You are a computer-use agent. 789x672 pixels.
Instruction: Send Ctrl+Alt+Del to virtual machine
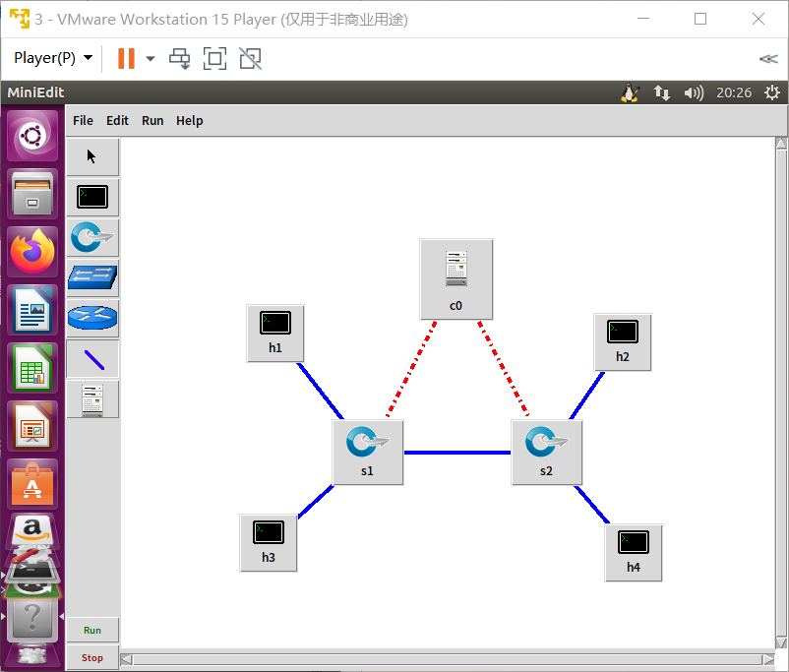(180, 58)
